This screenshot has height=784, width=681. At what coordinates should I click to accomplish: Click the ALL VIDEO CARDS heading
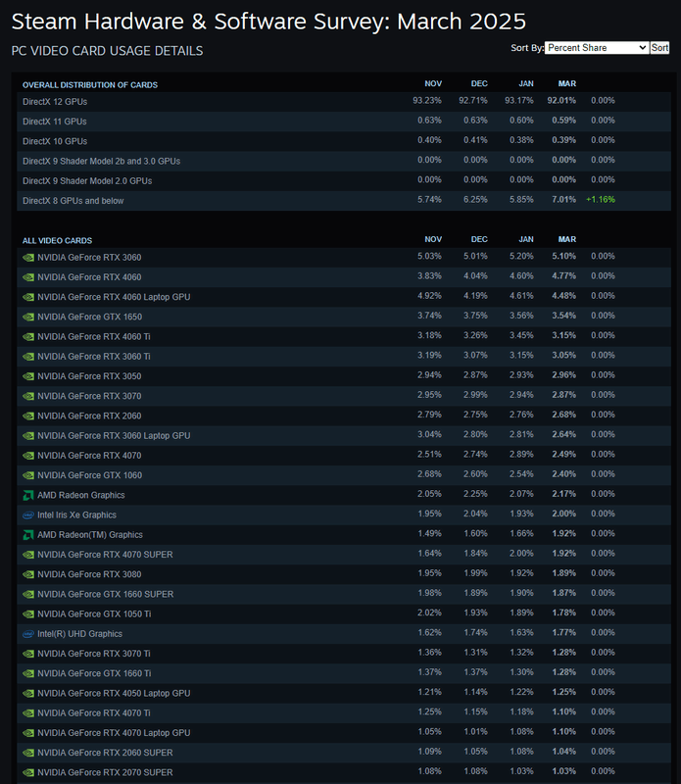[x=57, y=240]
